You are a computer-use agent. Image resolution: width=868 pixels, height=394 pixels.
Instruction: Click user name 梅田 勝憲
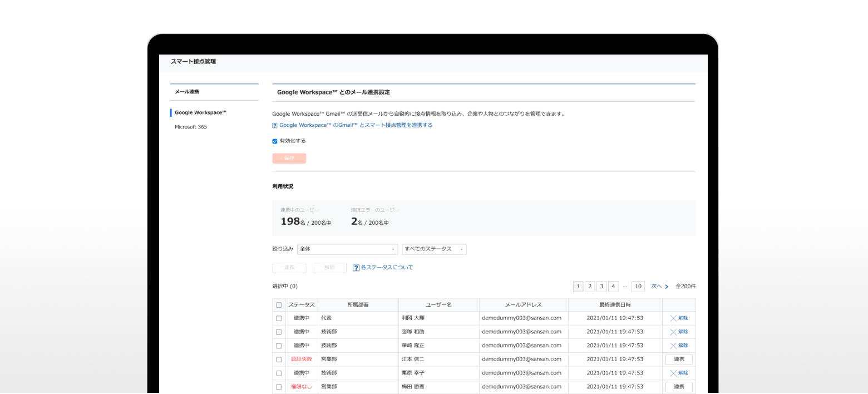[x=412, y=387]
